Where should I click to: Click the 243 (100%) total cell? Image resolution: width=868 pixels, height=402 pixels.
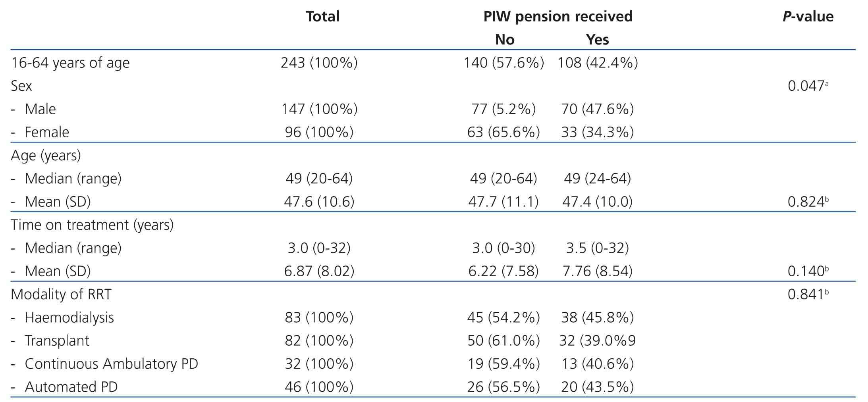[x=319, y=63]
